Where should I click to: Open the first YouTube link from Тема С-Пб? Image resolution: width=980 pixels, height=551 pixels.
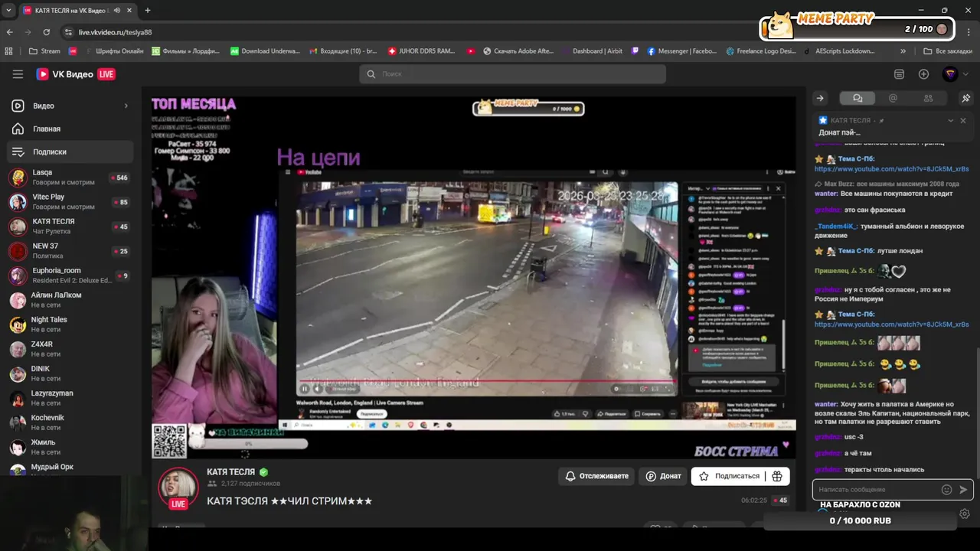coord(891,169)
